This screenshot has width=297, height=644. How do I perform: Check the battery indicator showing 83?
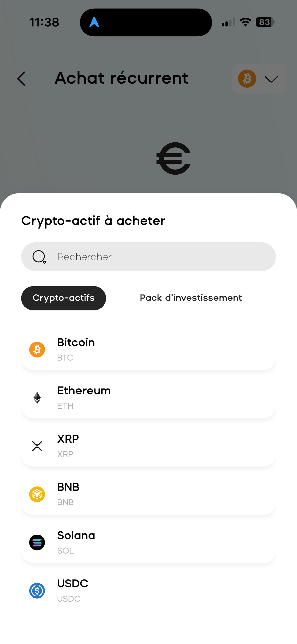click(x=265, y=22)
